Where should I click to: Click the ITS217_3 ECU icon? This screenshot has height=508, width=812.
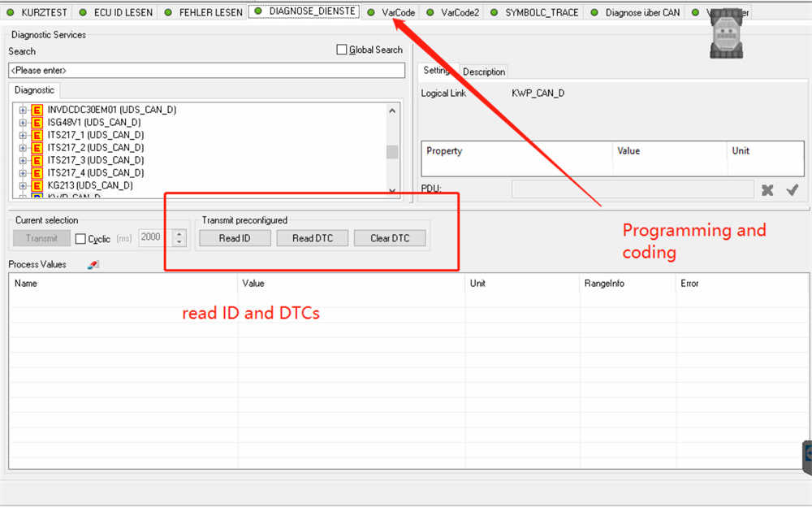37,160
